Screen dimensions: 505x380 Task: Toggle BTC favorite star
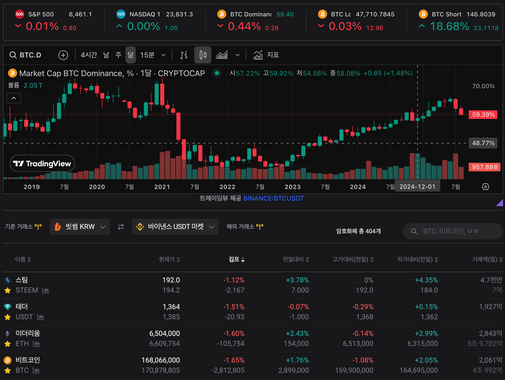click(x=7, y=370)
